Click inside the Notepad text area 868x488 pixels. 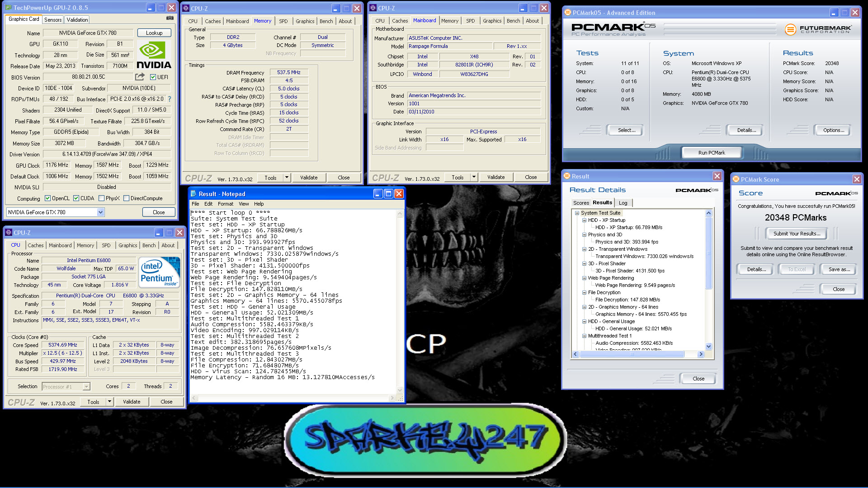click(293, 302)
